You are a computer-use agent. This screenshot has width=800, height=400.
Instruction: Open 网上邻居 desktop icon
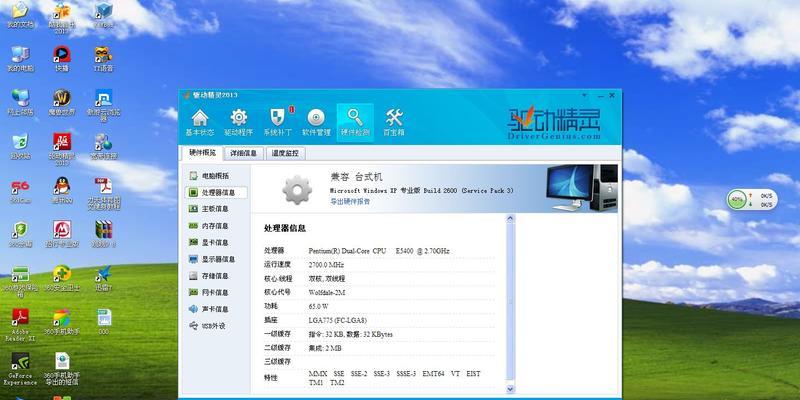point(20,102)
